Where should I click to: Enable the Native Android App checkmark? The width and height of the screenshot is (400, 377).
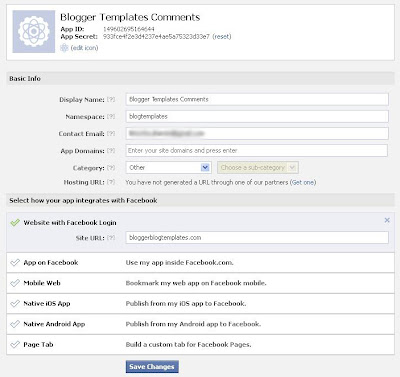15,324
